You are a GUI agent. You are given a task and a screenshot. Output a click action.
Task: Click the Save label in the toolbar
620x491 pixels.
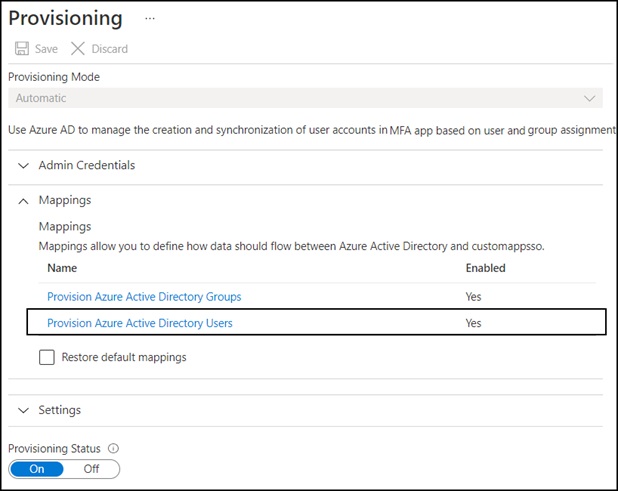click(x=46, y=49)
